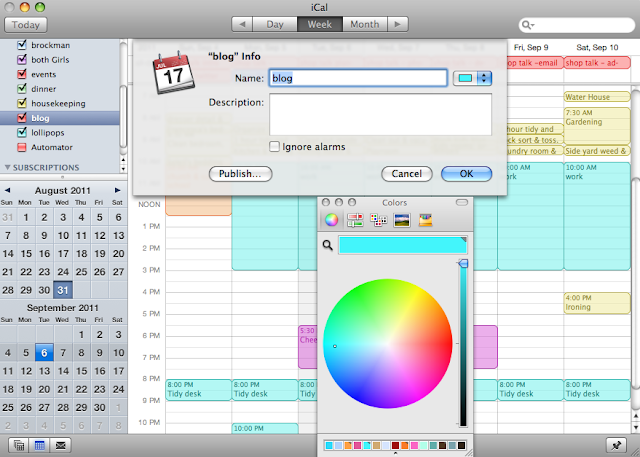Open the calendar color popup menu
The height and width of the screenshot is (457, 640).
coord(472,78)
